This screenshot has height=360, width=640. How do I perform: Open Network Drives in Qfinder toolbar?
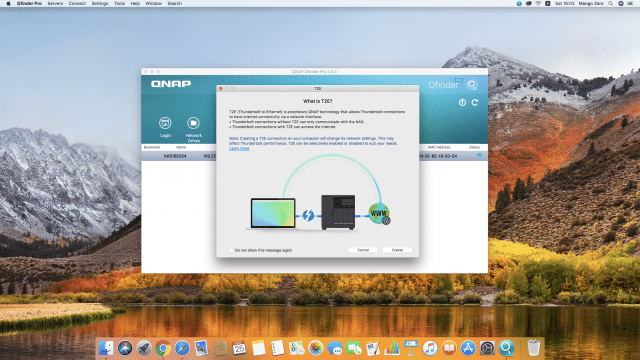coord(193,123)
